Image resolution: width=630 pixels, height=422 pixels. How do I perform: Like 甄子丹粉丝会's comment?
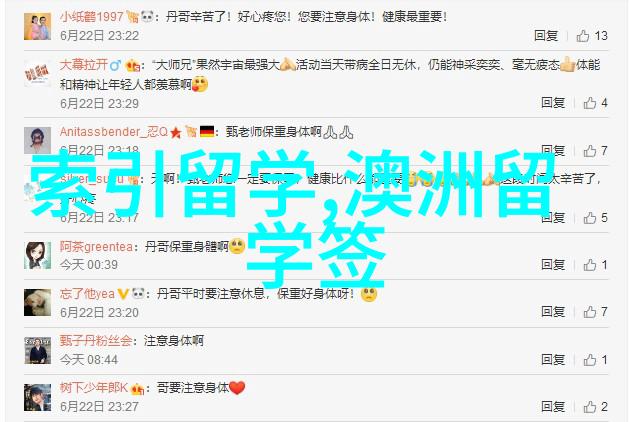tap(589, 360)
